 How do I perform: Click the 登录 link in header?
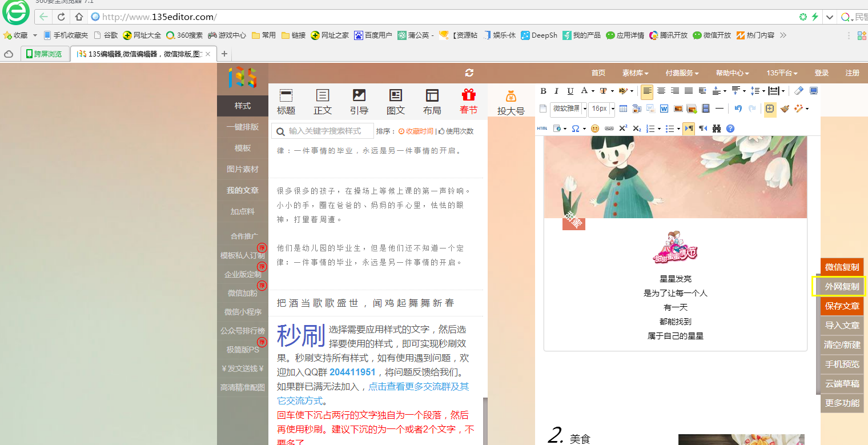click(822, 73)
